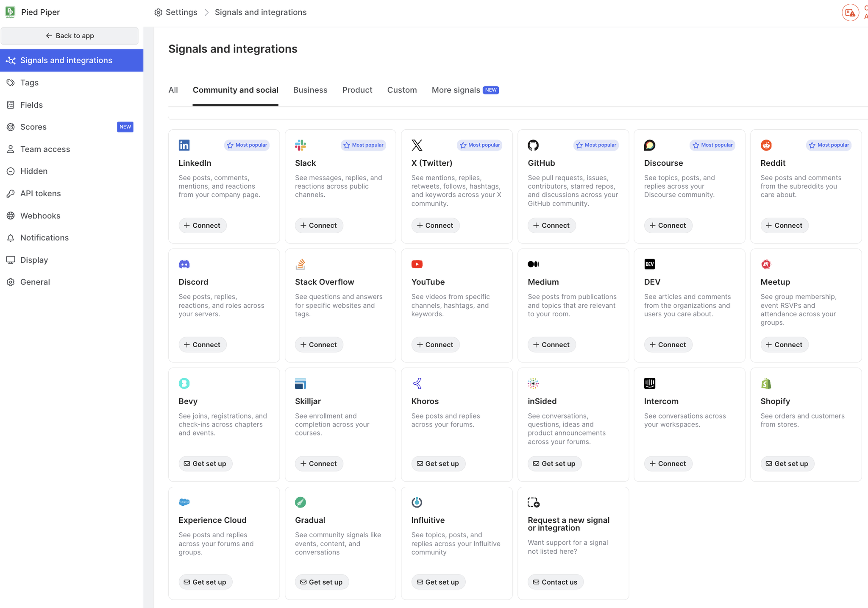Click the Shopify logo icon
868x608 pixels.
click(766, 383)
